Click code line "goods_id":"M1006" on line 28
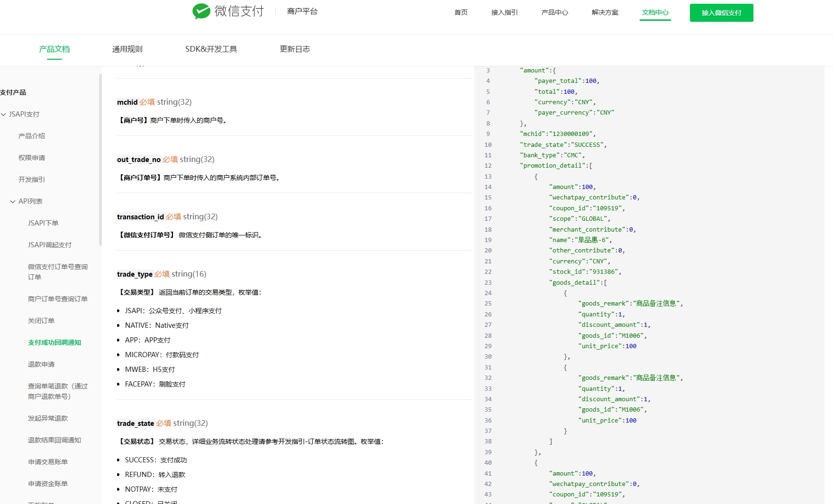 pos(612,335)
